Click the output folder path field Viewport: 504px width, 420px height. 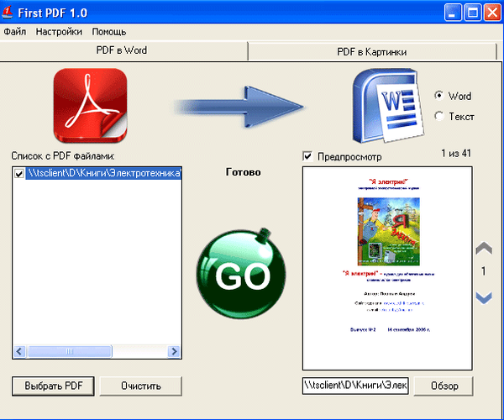point(354,386)
